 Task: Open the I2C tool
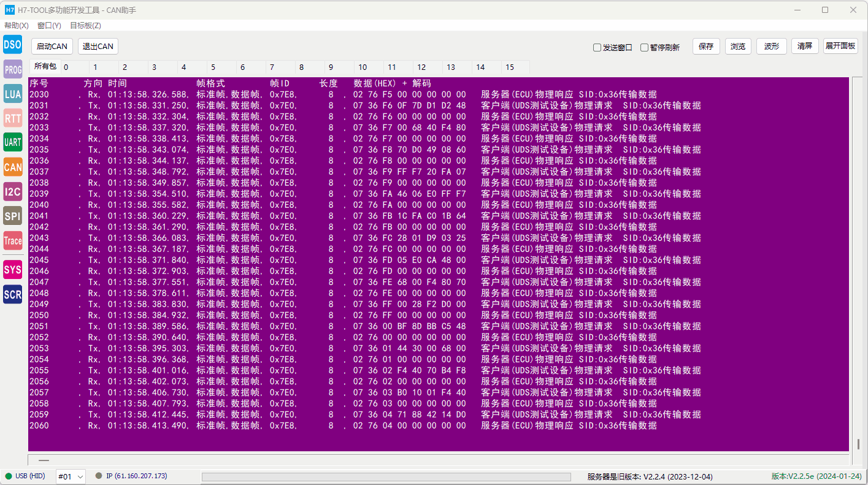[13, 192]
